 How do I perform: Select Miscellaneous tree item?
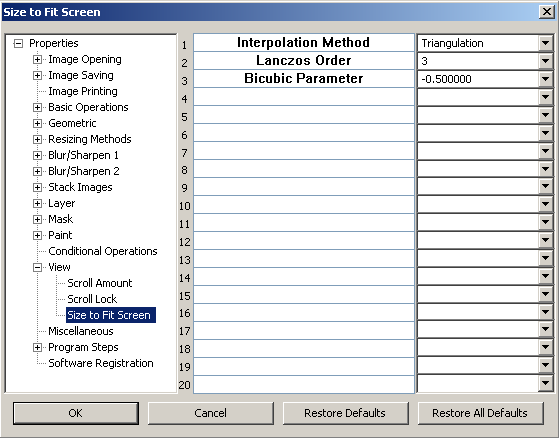coord(81,331)
